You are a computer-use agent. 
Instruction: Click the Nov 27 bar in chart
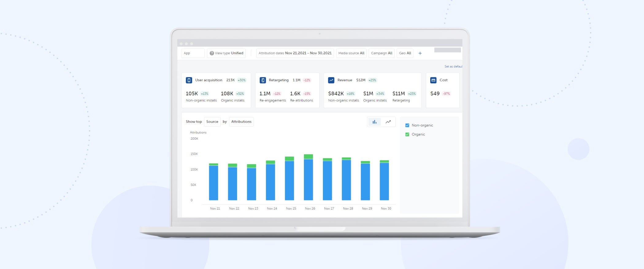tap(328, 179)
